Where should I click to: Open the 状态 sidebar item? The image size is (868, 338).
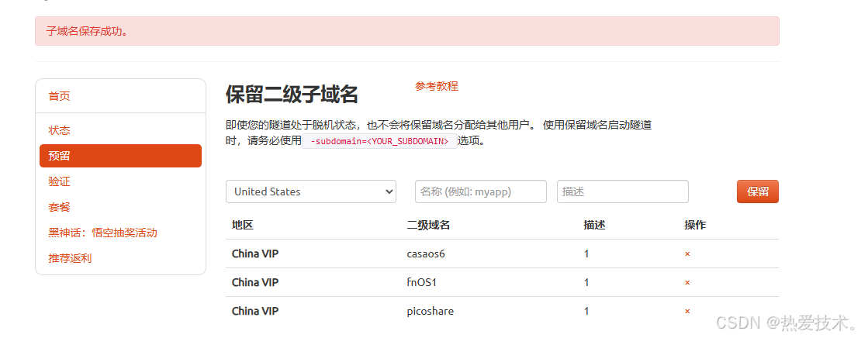tap(59, 130)
